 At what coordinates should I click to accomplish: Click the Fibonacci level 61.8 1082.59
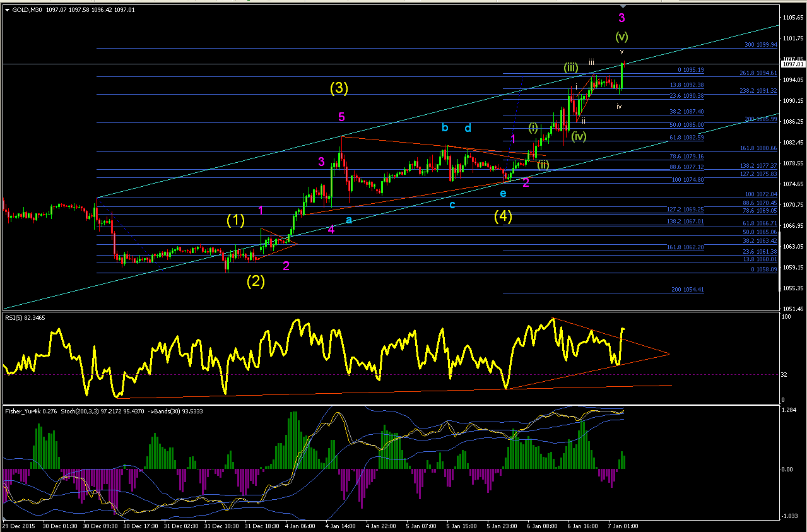(x=687, y=138)
